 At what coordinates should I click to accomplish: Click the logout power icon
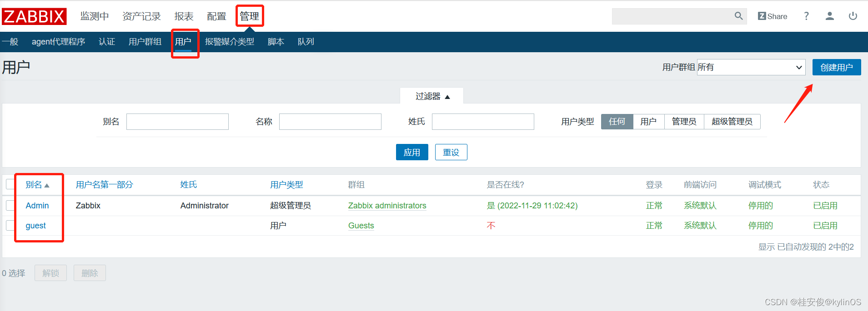pyautogui.click(x=853, y=16)
